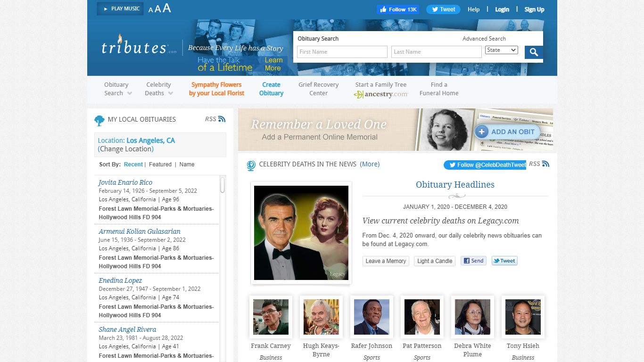Click the Facebook Follow 13K button

pos(398,9)
